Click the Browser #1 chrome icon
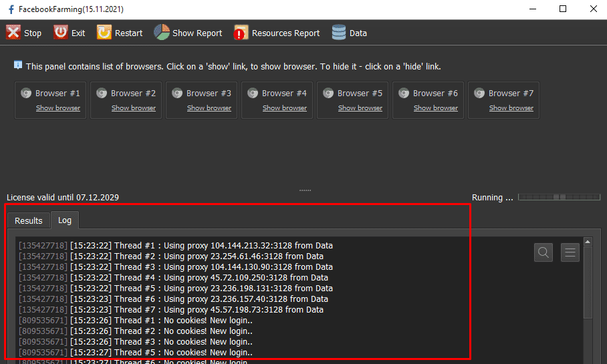 (26, 94)
